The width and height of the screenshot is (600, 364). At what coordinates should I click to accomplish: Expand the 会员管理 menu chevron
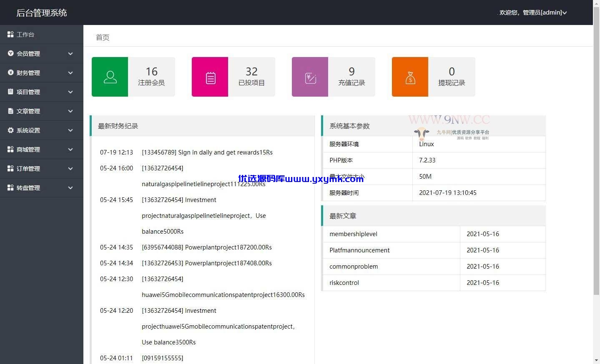tap(70, 54)
